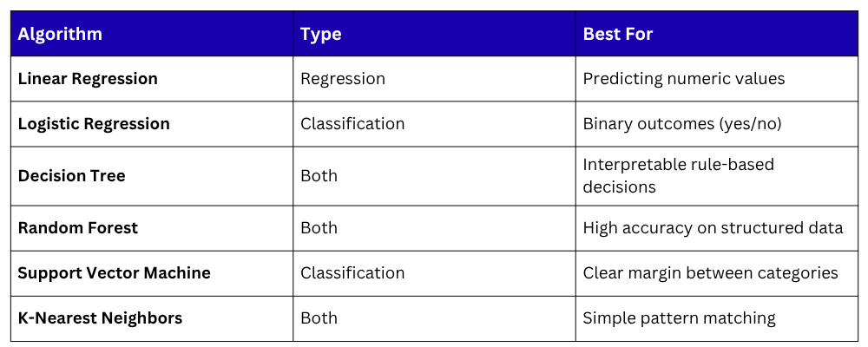The height and width of the screenshot is (347, 868).
Task: Click Both in the Decision Tree row
Action: (319, 176)
